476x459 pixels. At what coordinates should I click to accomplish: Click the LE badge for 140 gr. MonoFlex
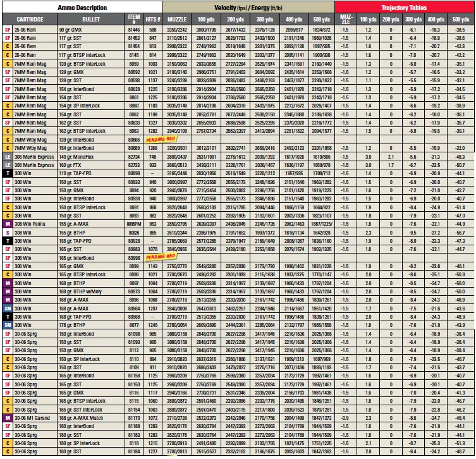[8, 157]
